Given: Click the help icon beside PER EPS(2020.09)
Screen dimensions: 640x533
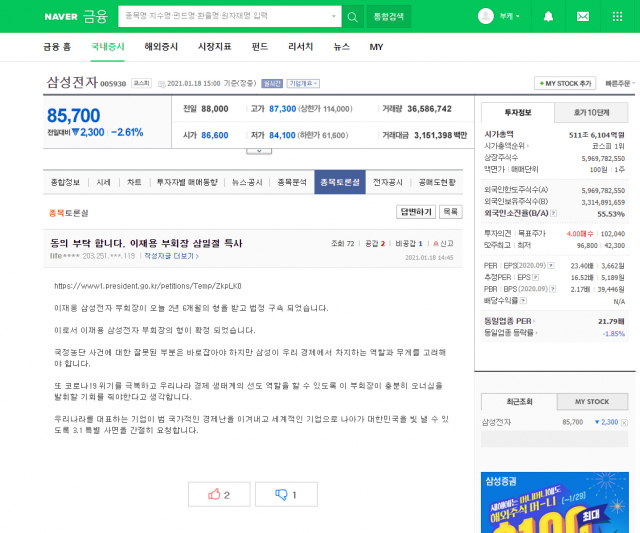Looking at the screenshot, I should [551, 266].
